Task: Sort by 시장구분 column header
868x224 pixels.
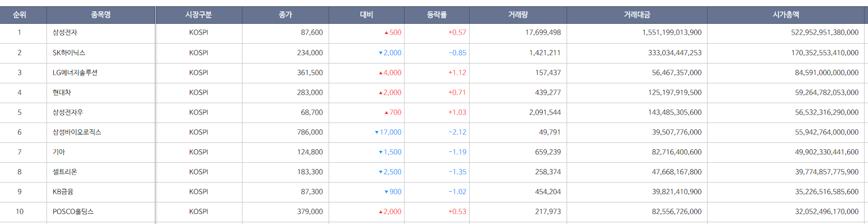Action: (x=198, y=15)
